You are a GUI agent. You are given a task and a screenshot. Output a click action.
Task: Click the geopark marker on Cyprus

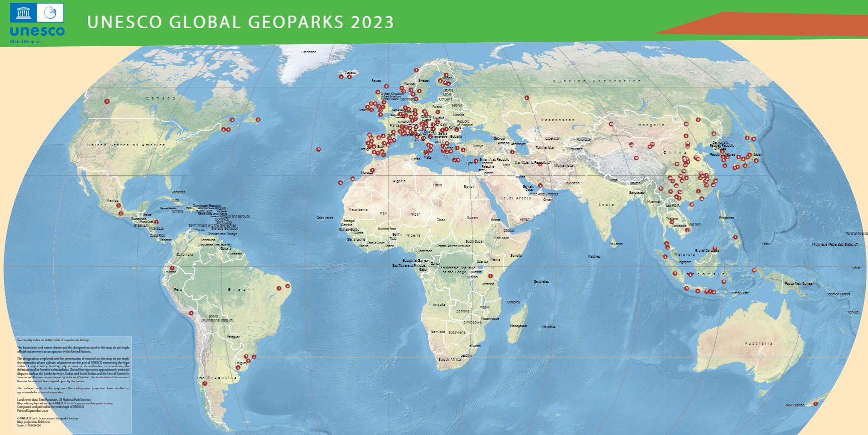pos(476,161)
